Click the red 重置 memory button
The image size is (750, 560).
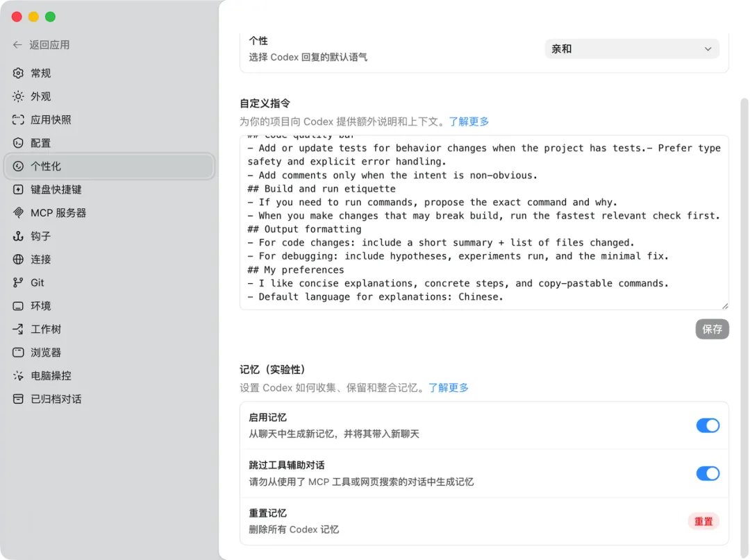click(x=703, y=521)
